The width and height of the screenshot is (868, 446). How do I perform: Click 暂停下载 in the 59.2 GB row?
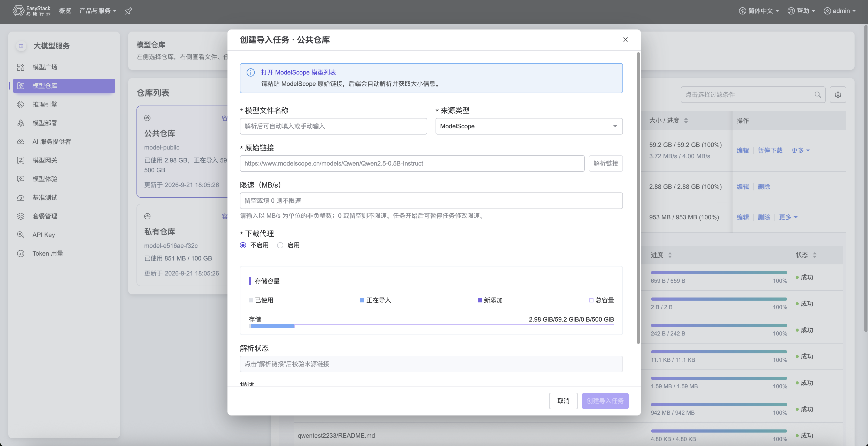pyautogui.click(x=770, y=150)
